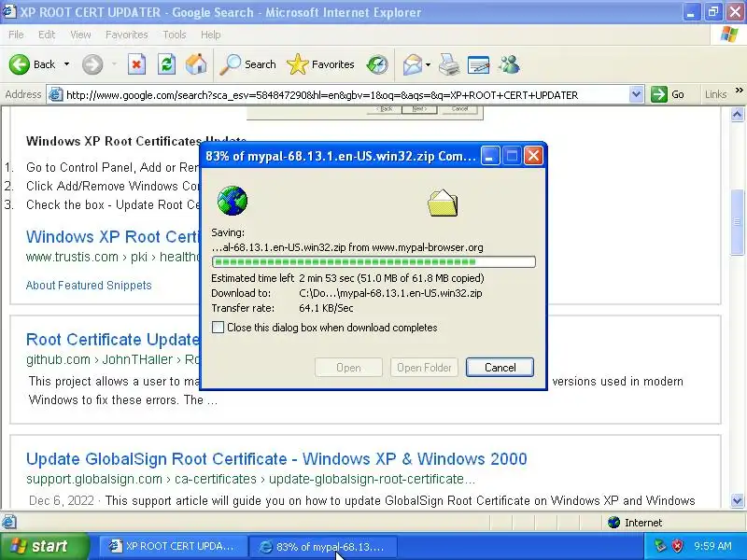Click the 64.1 KB/Sec transfer rate value
Viewport: 747px width, 560px height.
[x=326, y=308]
